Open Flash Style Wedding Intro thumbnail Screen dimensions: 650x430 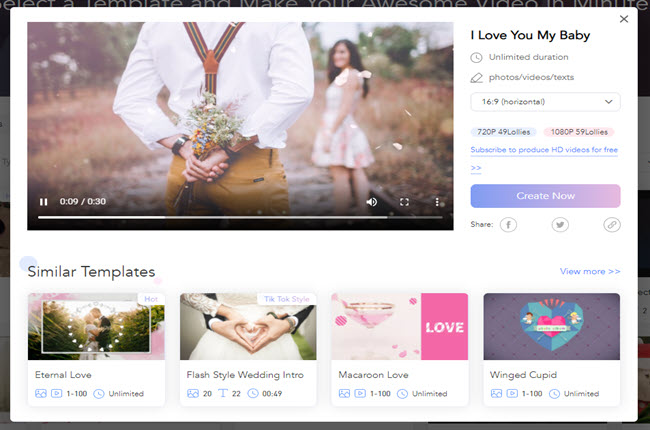pyautogui.click(x=248, y=326)
